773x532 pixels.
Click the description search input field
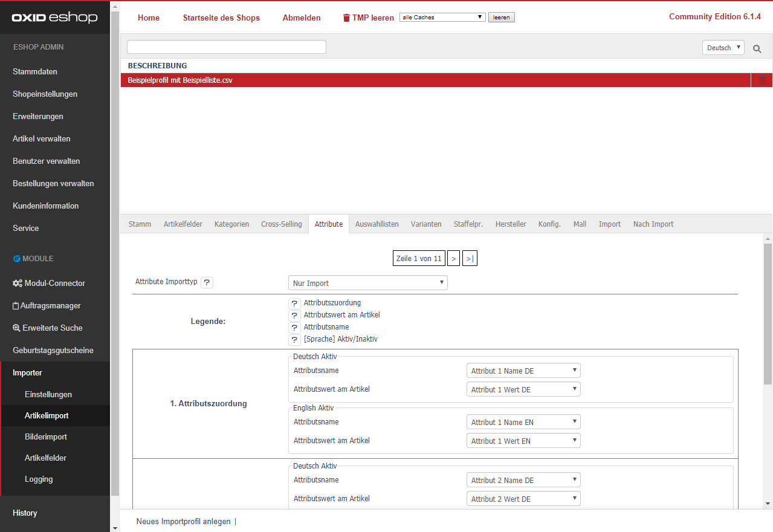click(227, 47)
